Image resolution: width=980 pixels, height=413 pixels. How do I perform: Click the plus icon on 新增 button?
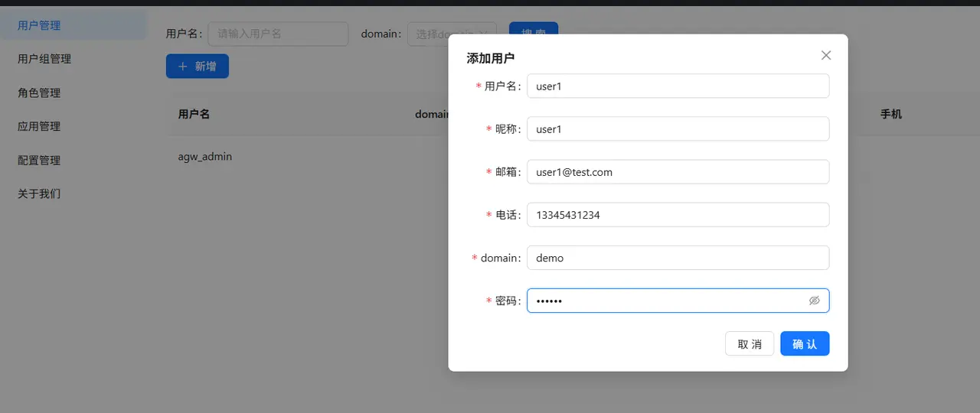[183, 67]
